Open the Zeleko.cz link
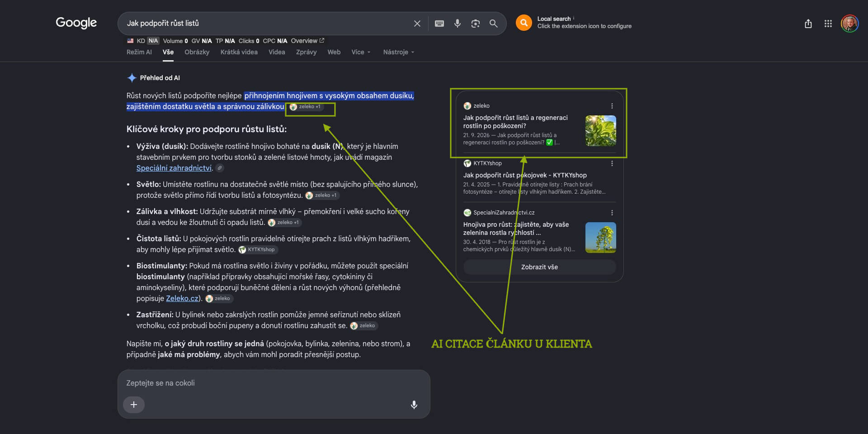The height and width of the screenshot is (434, 868). (x=182, y=298)
